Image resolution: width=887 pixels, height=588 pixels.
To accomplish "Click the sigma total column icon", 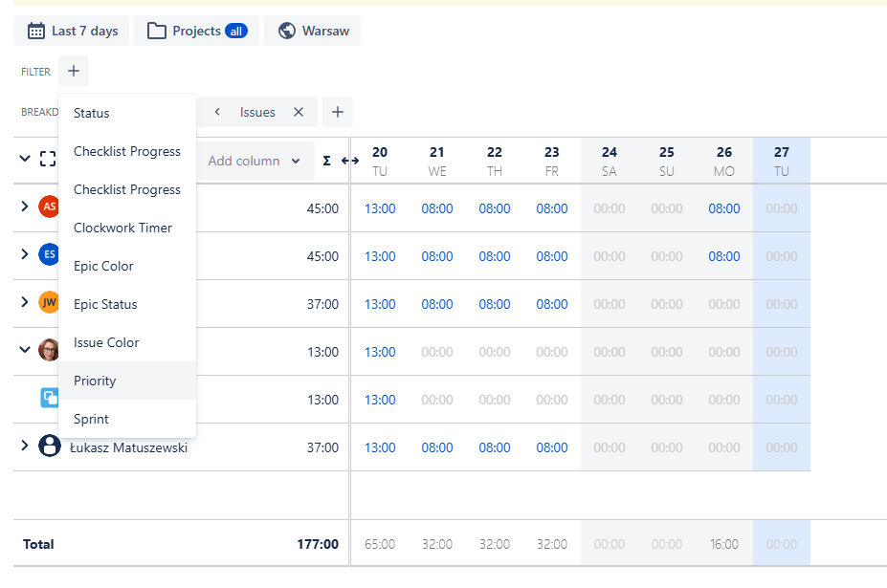I will pos(326,161).
